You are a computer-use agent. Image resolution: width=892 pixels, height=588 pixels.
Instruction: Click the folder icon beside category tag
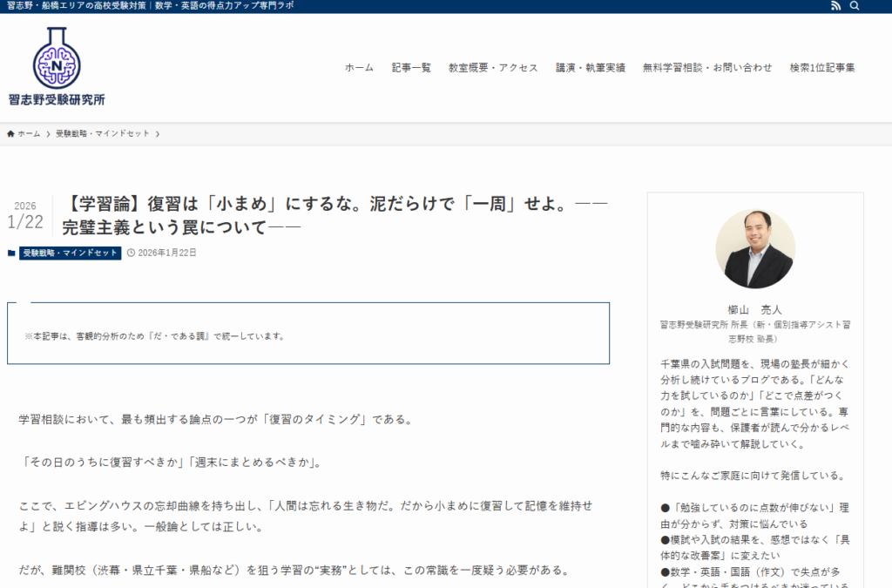11,253
